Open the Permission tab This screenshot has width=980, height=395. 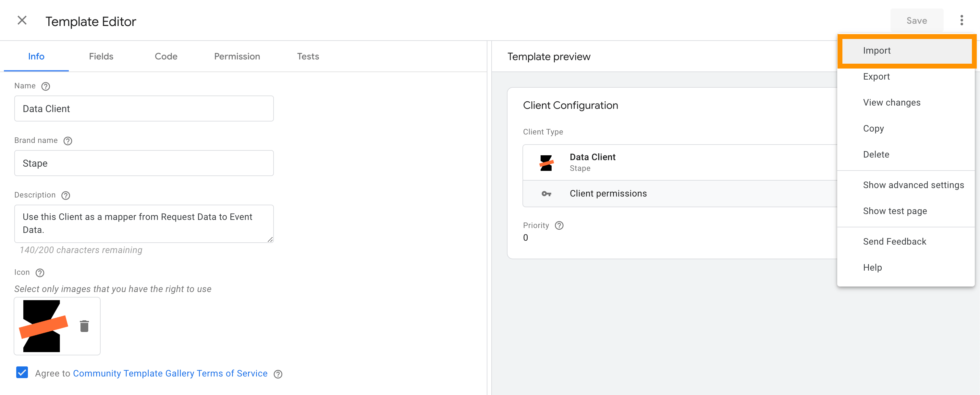coord(237,57)
